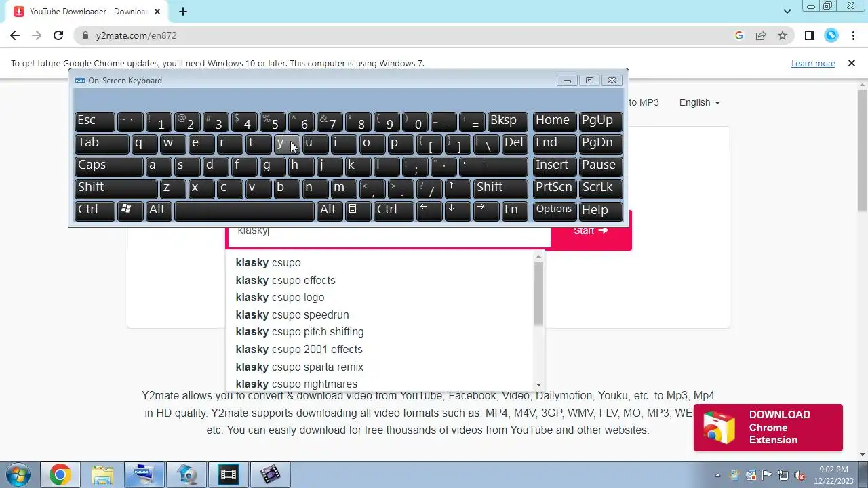Click the DOWNLOAD Chrome Extension banner
Screen dimensions: 868x488
click(768, 428)
